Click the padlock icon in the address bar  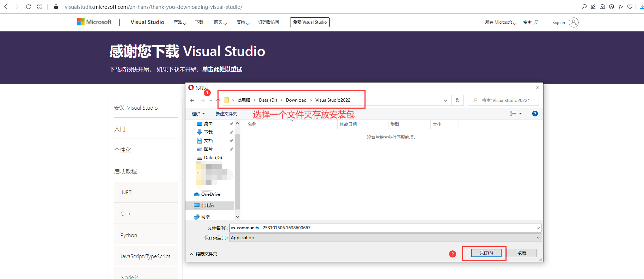click(x=56, y=7)
